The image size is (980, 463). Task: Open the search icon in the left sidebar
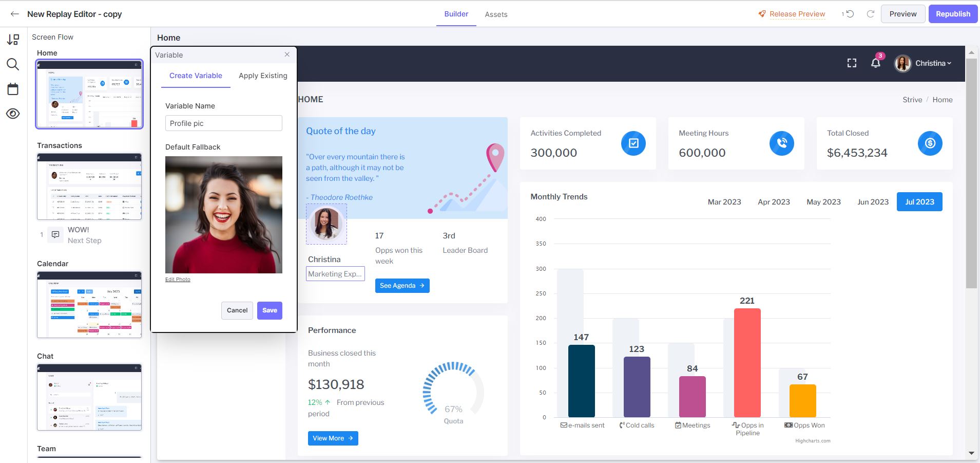tap(13, 64)
